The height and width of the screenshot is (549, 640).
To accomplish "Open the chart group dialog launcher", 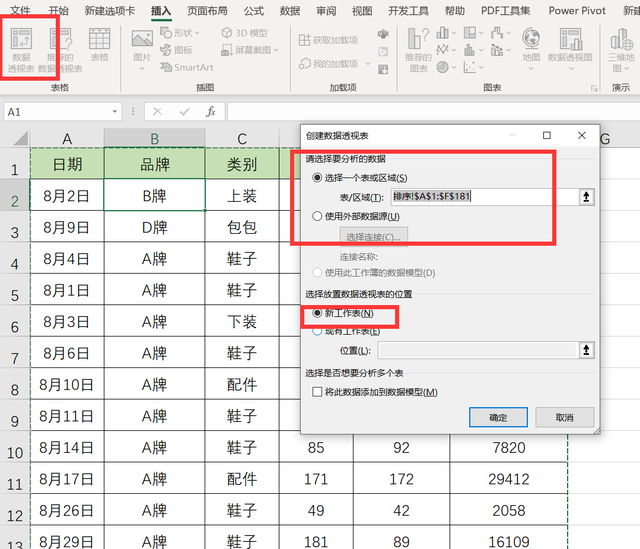I will tap(594, 88).
